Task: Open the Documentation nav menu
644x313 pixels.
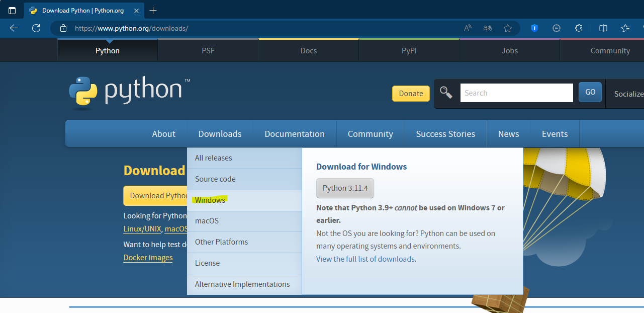Action: (x=295, y=134)
